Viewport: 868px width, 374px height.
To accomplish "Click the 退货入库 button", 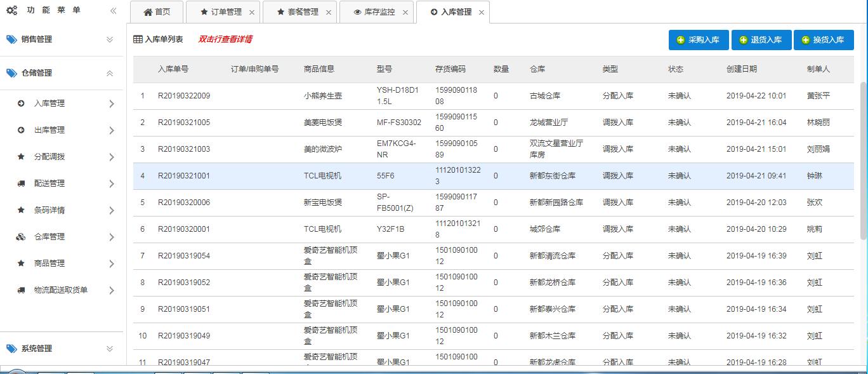I will click(760, 39).
